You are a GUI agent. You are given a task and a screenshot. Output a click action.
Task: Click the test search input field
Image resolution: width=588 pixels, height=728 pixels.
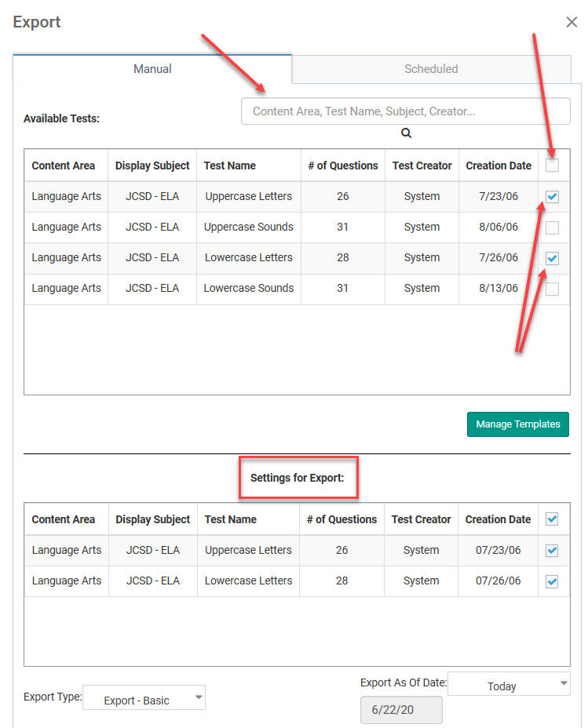(x=405, y=111)
